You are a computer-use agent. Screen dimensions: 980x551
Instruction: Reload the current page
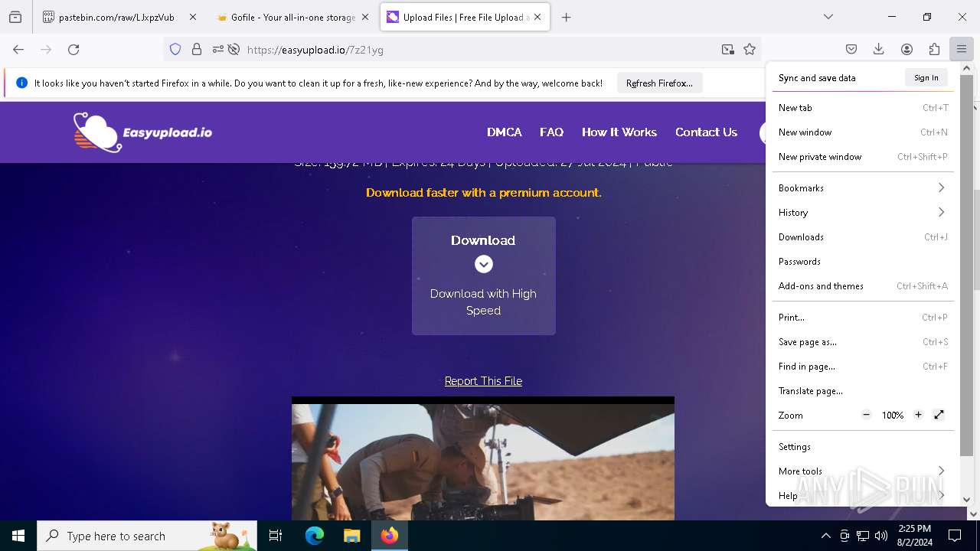click(x=73, y=49)
